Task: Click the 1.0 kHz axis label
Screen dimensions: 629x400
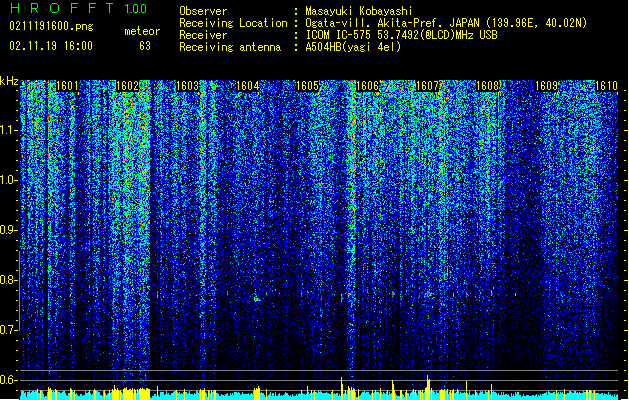Action: (9, 180)
